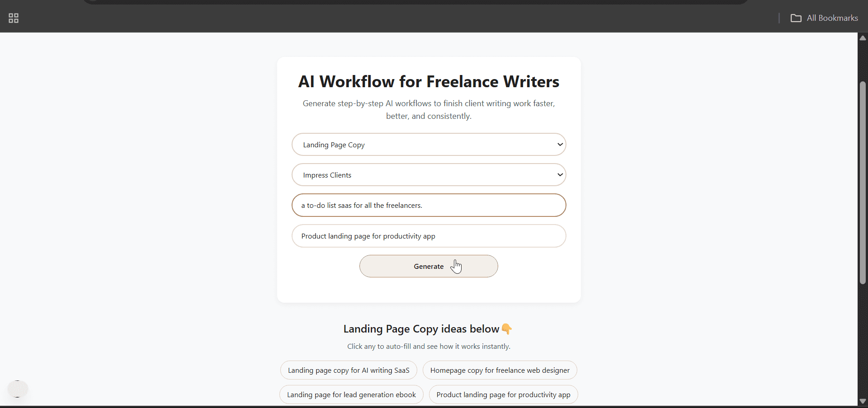868x408 pixels.
Task: Open the apps grid icon in bookmarks bar
Action: click(14, 18)
